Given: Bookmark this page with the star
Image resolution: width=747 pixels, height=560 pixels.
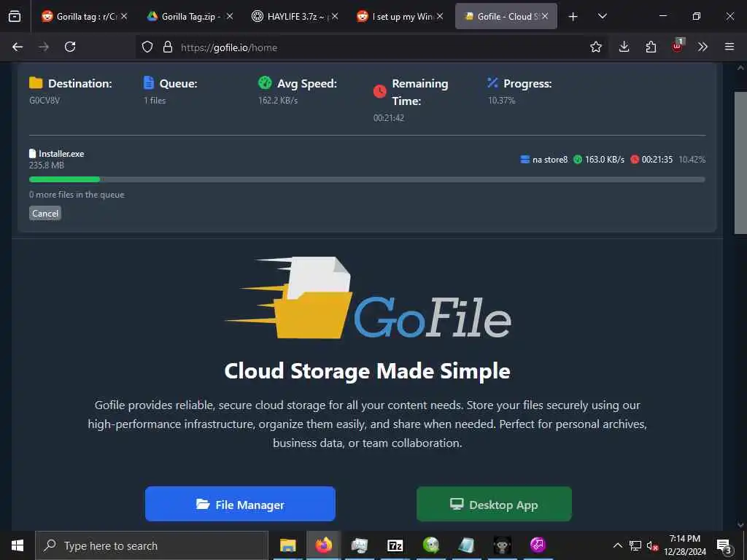Looking at the screenshot, I should 595,47.
